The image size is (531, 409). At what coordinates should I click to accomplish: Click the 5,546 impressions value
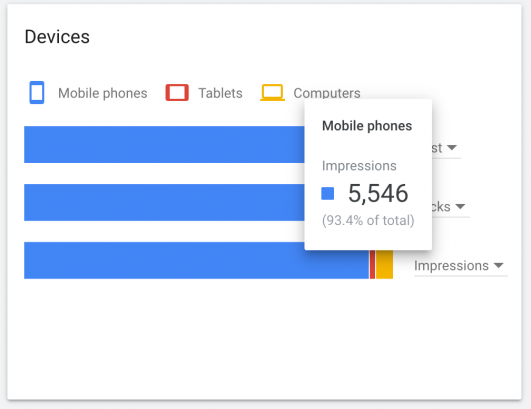(x=378, y=194)
